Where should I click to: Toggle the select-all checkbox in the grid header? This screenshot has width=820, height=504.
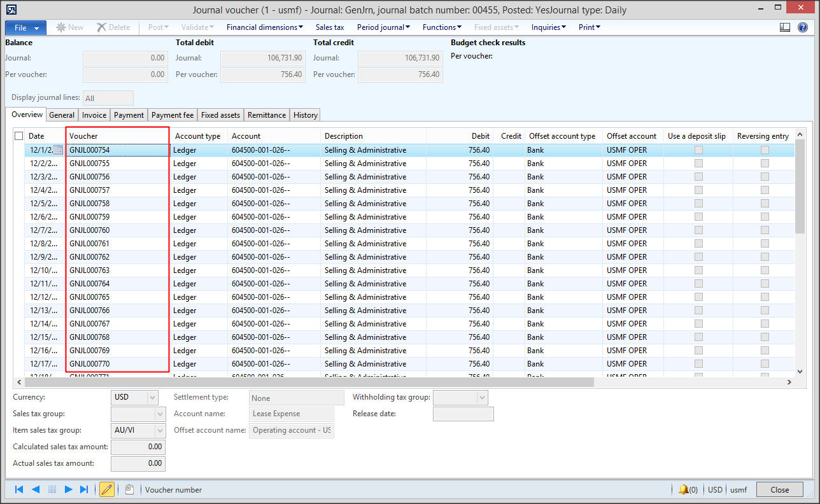click(18, 136)
